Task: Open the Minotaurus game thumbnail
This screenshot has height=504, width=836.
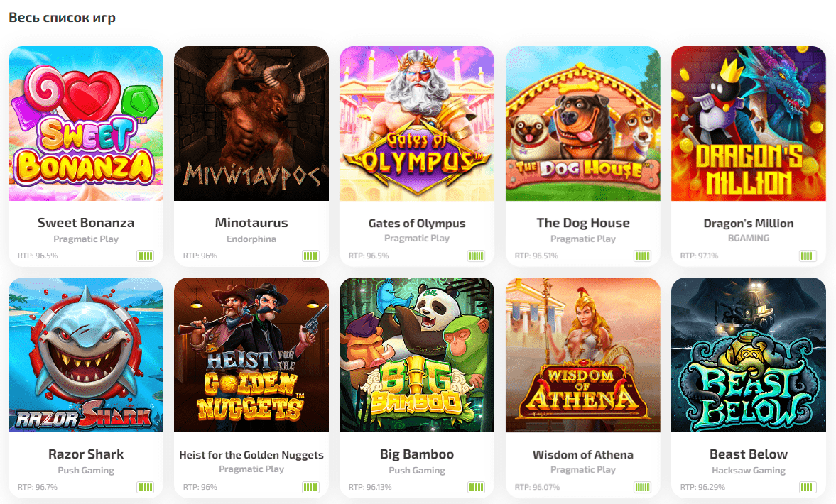Action: 251,124
